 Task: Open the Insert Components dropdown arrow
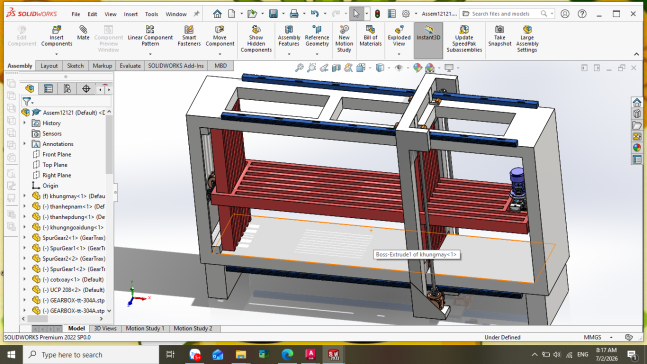pos(57,54)
